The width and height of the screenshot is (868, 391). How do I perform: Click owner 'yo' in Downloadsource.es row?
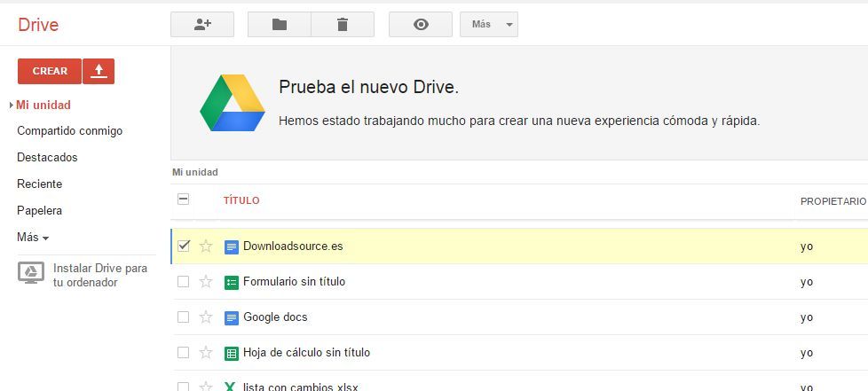click(807, 246)
